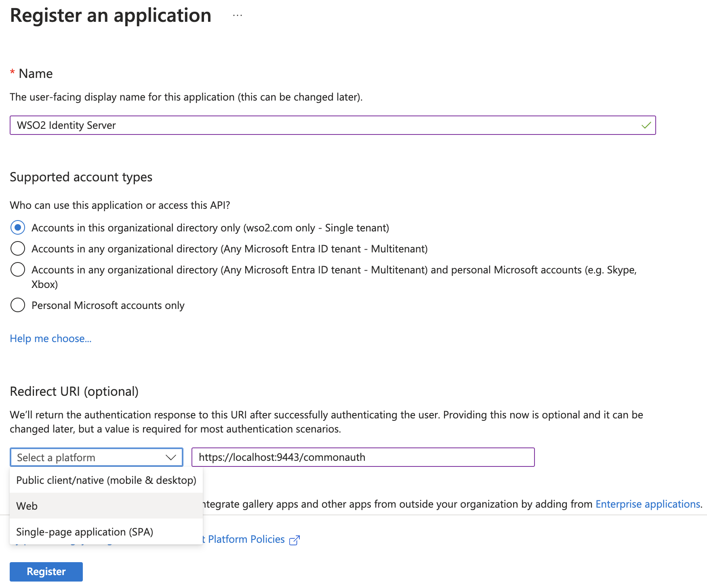This screenshot has width=707, height=588.
Task: Select Multitenant Entra ID accounts option
Action: coord(18,248)
